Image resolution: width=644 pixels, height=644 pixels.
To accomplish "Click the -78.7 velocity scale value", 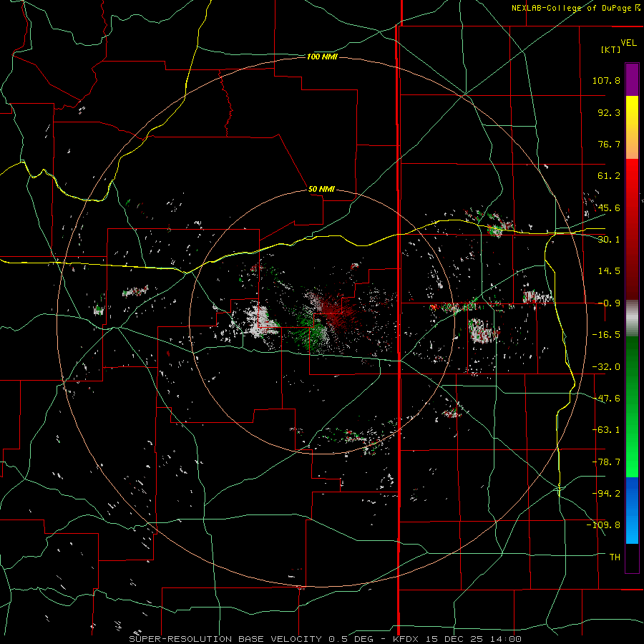I will 606,462.
